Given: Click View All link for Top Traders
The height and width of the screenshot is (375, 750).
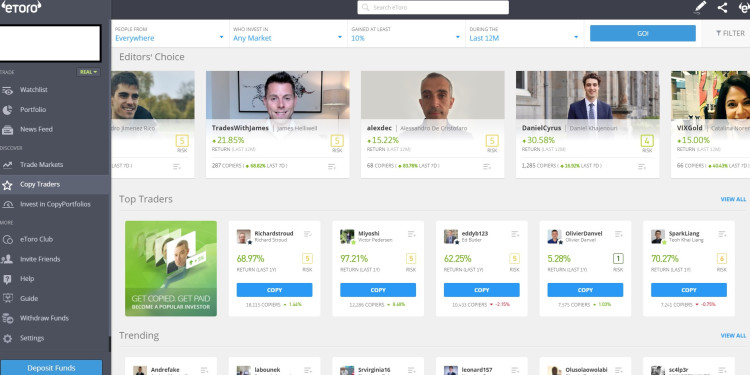Looking at the screenshot, I should coord(733,199).
